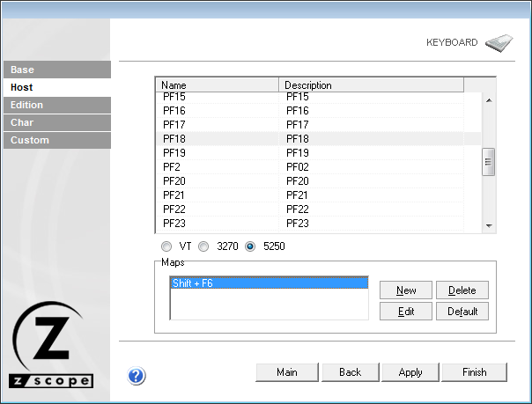Select the 3270 radio button
This screenshot has height=404, width=532.
pyautogui.click(x=203, y=246)
